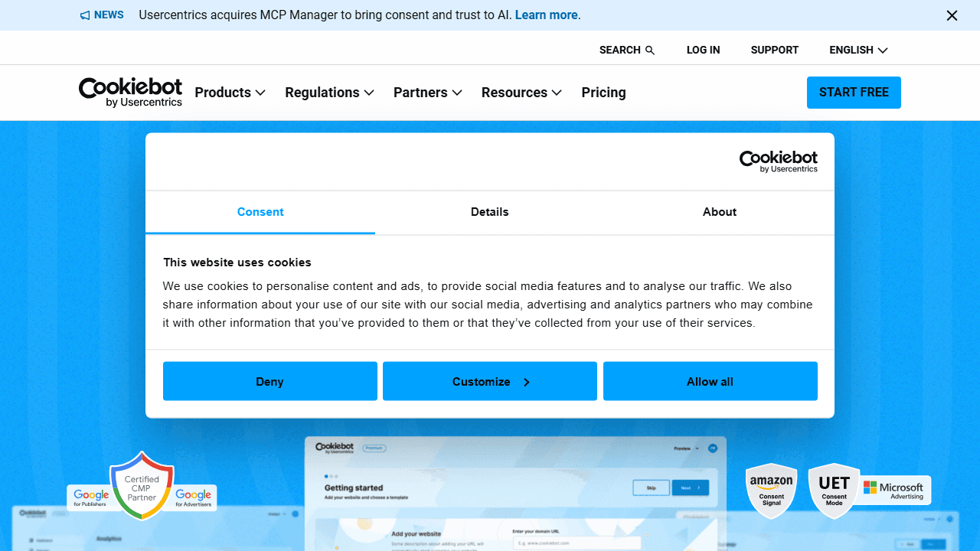The image size is (980, 551).
Task: Click the START FREE button
Action: [854, 93]
